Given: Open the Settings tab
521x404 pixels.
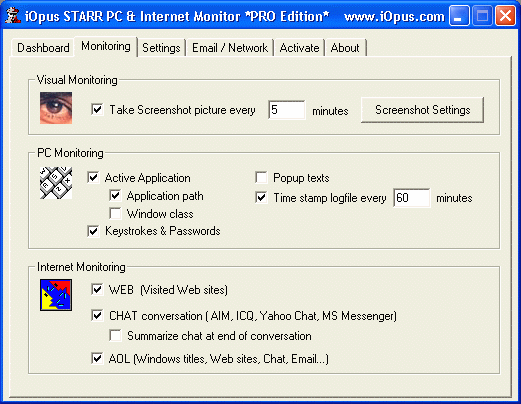Looking at the screenshot, I should (161, 48).
